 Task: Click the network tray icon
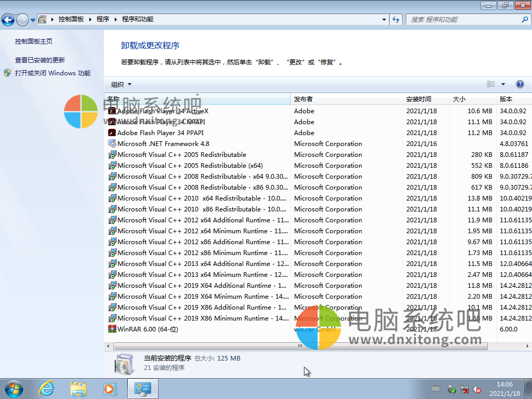[464, 390]
